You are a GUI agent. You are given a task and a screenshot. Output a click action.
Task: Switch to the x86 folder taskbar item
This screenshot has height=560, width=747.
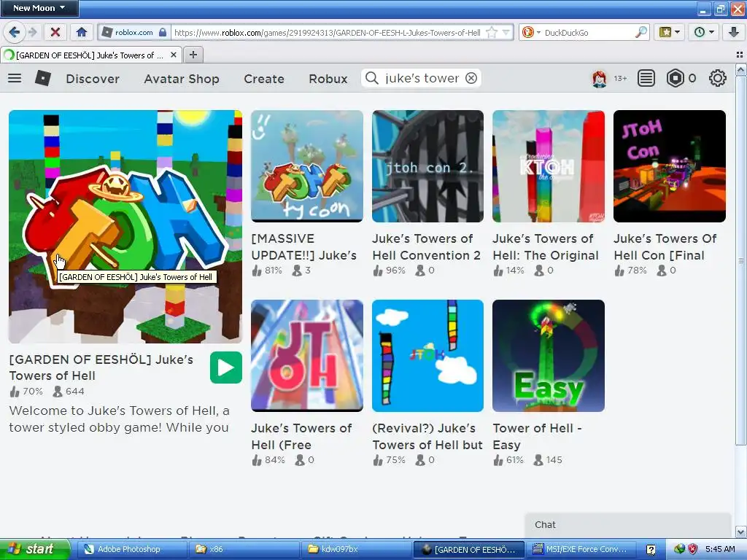pyautogui.click(x=244, y=549)
